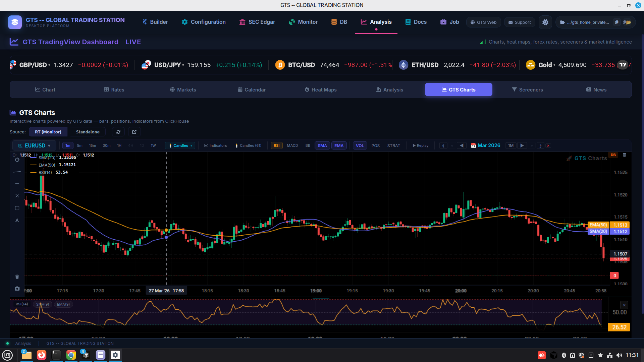Switch source to Standalone
Screen dimensions: 644x362
tap(88, 132)
